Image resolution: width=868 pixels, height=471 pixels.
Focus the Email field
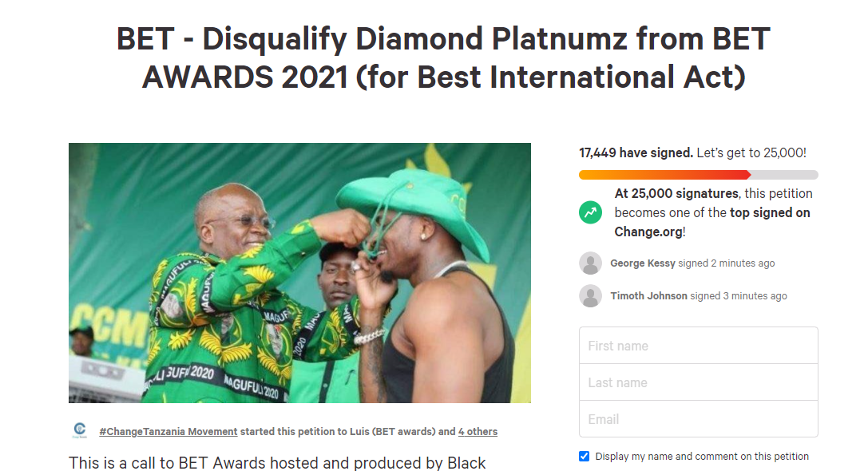[x=698, y=419]
